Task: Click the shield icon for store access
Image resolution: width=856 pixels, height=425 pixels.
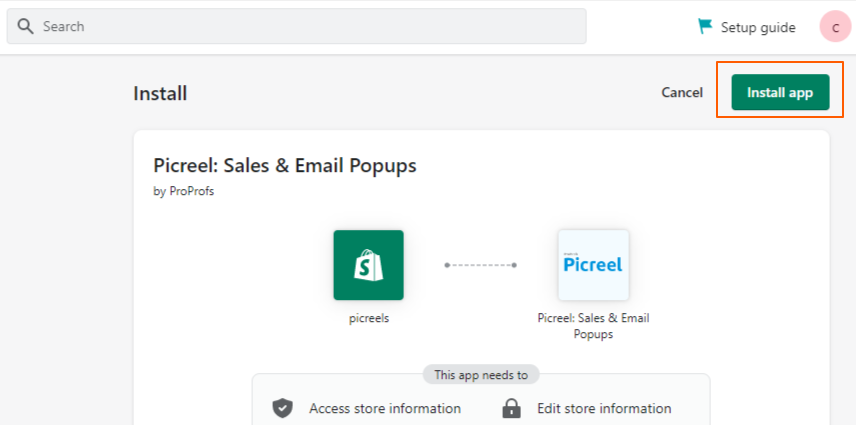Action: point(283,408)
